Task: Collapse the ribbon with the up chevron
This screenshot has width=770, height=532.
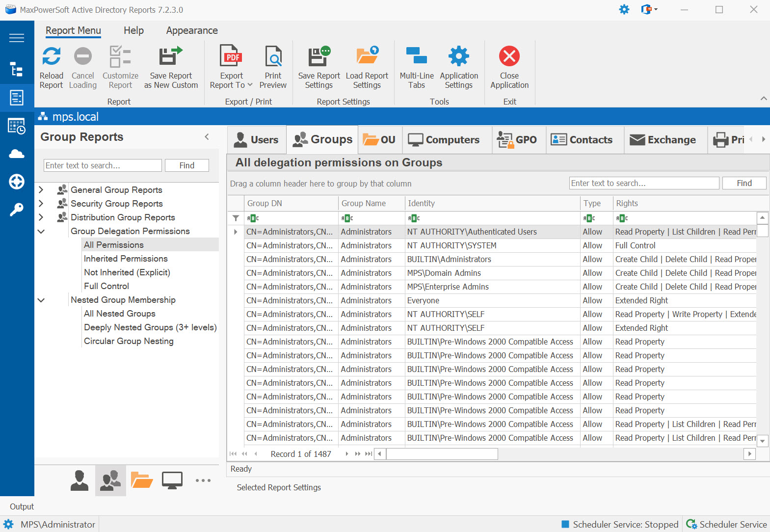Action: (x=764, y=99)
